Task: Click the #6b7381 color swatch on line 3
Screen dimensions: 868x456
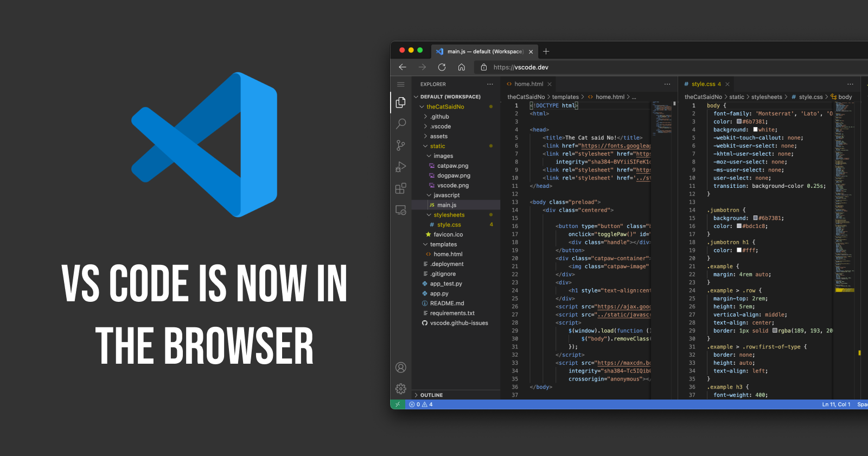Action: coord(739,122)
